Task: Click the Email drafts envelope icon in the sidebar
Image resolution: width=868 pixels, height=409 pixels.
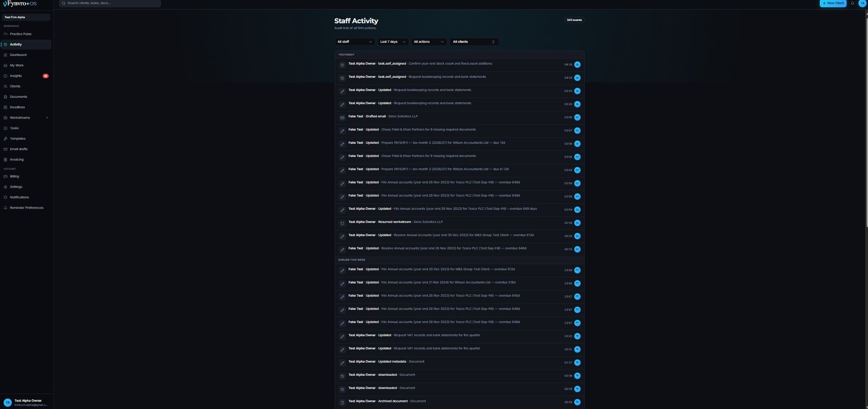Action: [x=5, y=149]
